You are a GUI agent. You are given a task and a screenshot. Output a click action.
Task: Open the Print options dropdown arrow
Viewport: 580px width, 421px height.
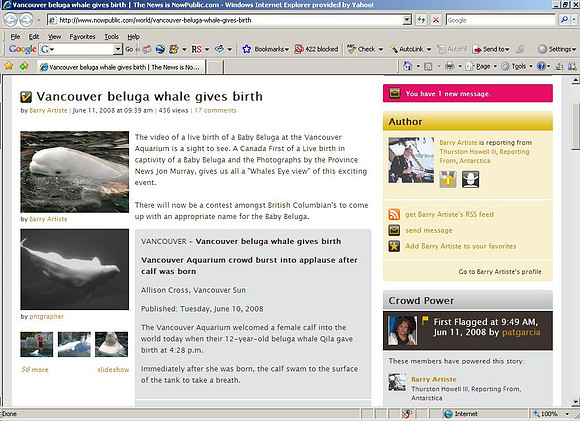coord(460,66)
